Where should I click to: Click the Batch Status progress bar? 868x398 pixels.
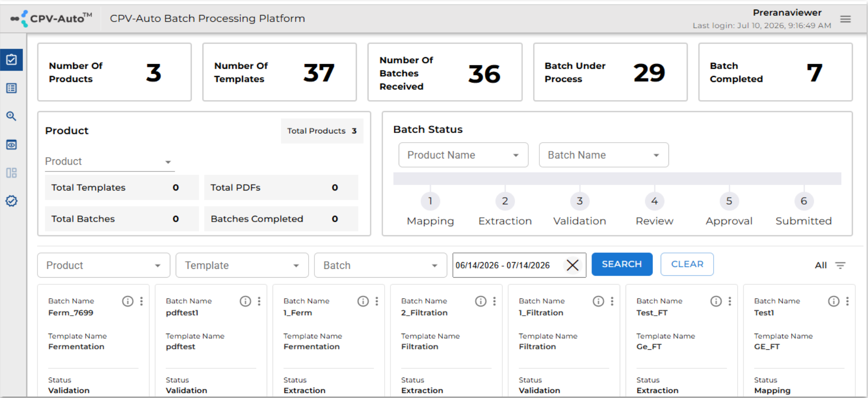617,178
